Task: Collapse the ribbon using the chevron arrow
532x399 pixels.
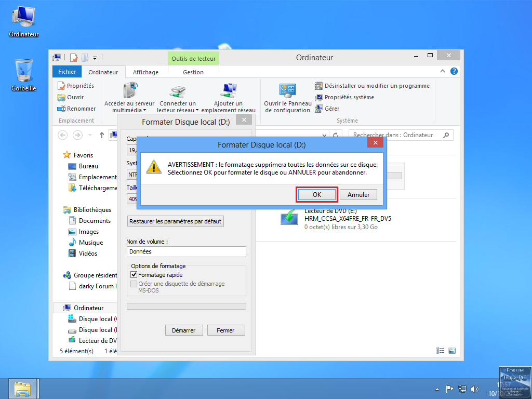Action: 442,71
